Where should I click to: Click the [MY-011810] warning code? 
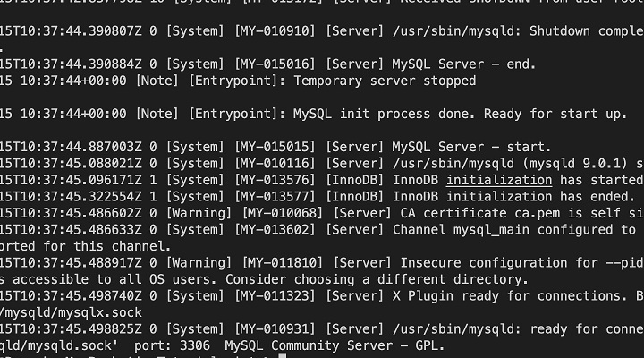click(282, 262)
